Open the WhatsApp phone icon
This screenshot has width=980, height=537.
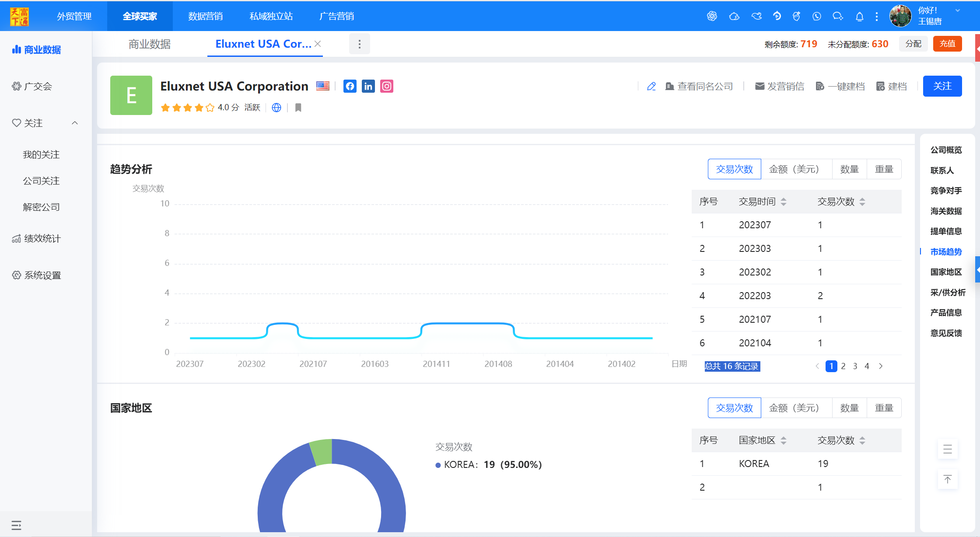(x=817, y=16)
